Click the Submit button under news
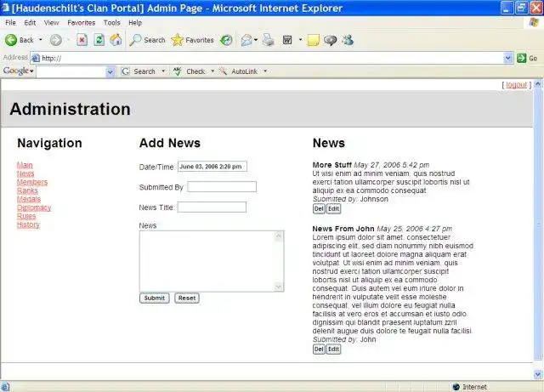The height and width of the screenshot is (392, 544). pyautogui.click(x=155, y=298)
